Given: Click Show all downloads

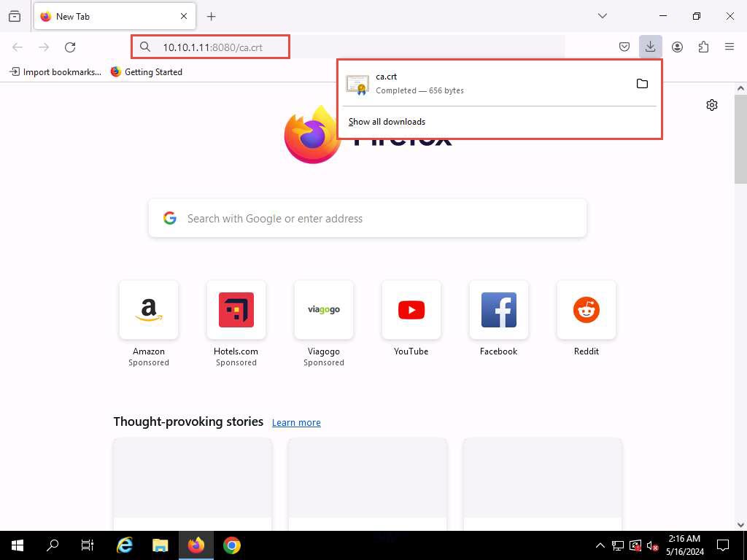Looking at the screenshot, I should (387, 122).
